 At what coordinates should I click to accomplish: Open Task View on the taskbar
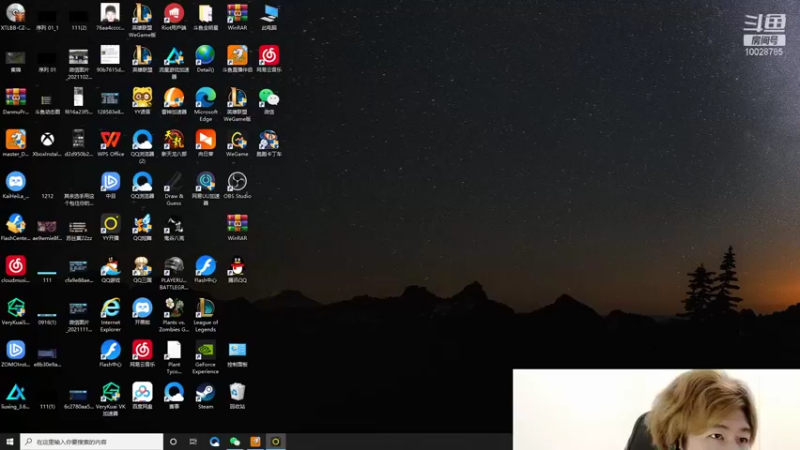pyautogui.click(x=193, y=442)
